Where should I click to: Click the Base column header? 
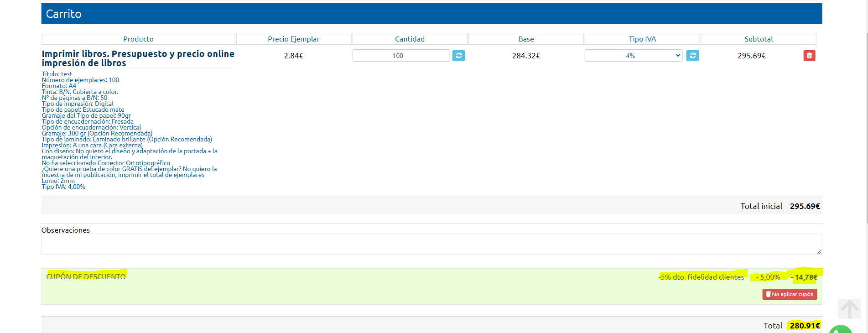tap(526, 39)
